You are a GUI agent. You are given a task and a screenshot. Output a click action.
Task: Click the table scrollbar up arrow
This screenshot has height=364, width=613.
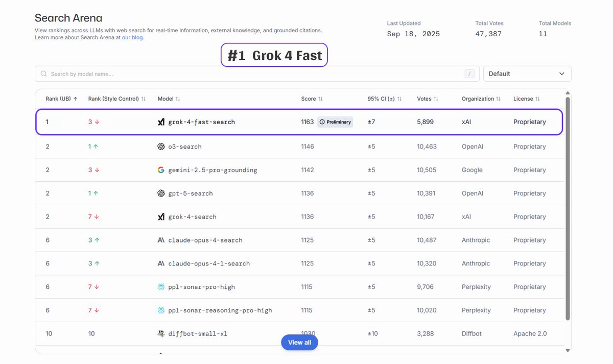point(568,93)
